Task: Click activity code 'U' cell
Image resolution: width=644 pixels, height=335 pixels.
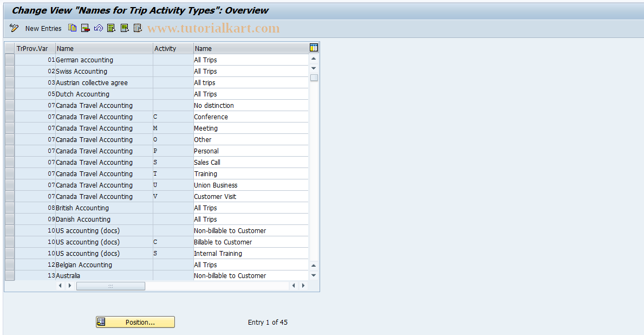Action: (173, 185)
